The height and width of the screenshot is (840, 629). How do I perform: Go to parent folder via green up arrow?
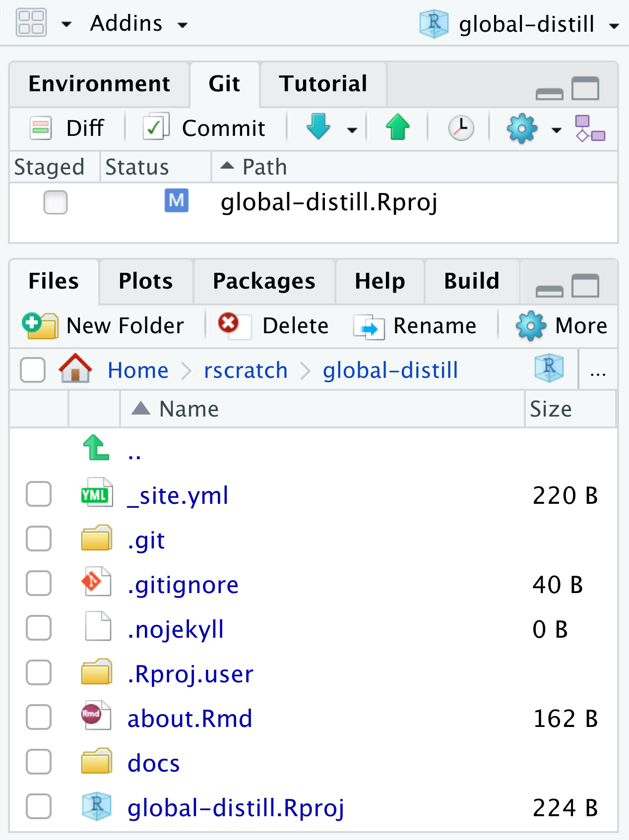pyautogui.click(x=96, y=448)
